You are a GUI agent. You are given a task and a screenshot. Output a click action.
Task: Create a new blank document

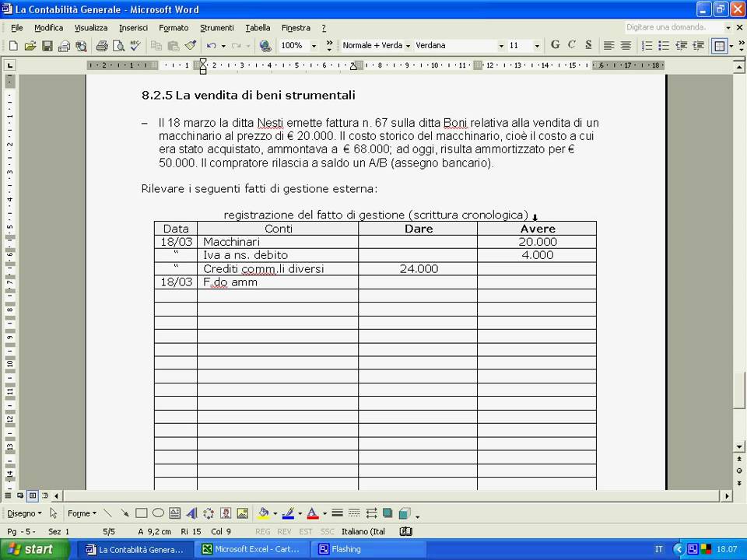tap(13, 46)
